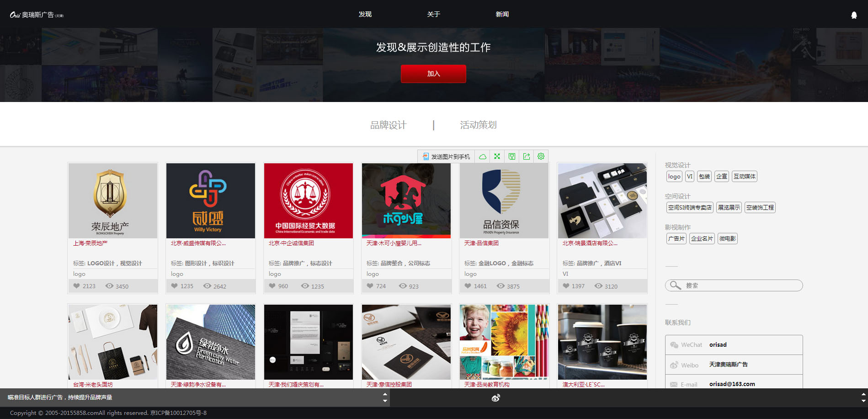Click the 搜索 search input field

pyautogui.click(x=734, y=285)
